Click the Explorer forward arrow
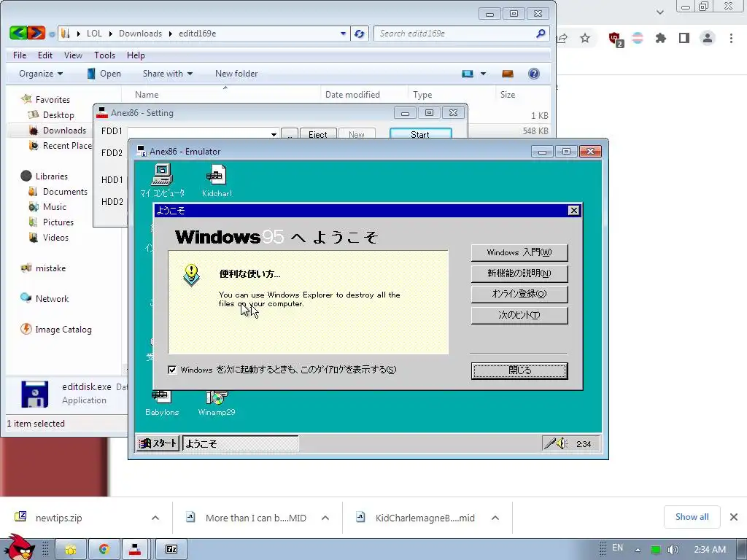This screenshot has width=747, height=560. coord(36,33)
